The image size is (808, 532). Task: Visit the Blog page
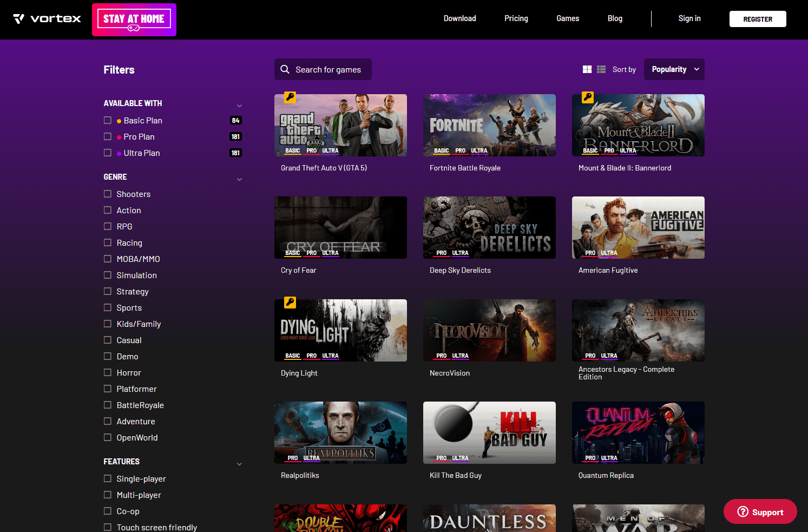click(x=615, y=18)
